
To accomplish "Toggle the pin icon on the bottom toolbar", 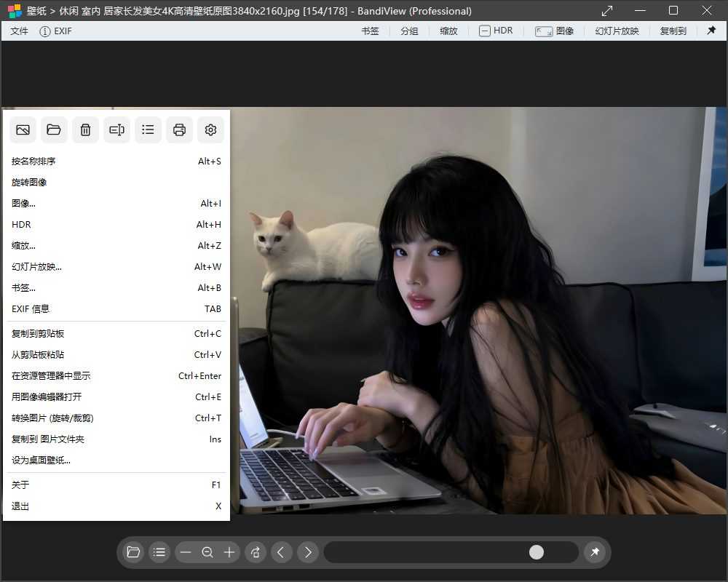I will tap(595, 552).
